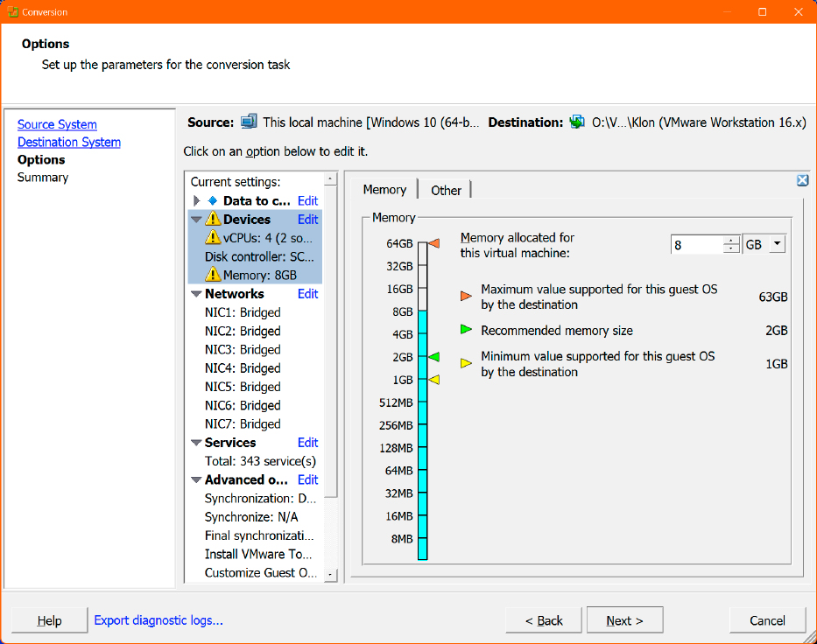The image size is (817, 644).
Task: Maximize the Conversion window
Action: pos(763,11)
